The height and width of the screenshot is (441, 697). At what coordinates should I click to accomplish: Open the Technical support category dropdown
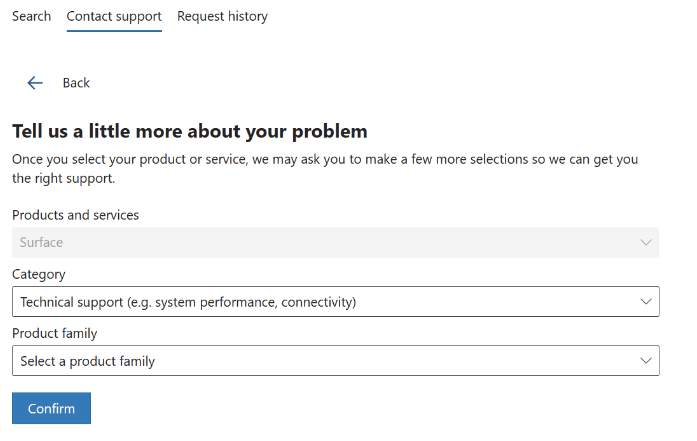[335, 301]
